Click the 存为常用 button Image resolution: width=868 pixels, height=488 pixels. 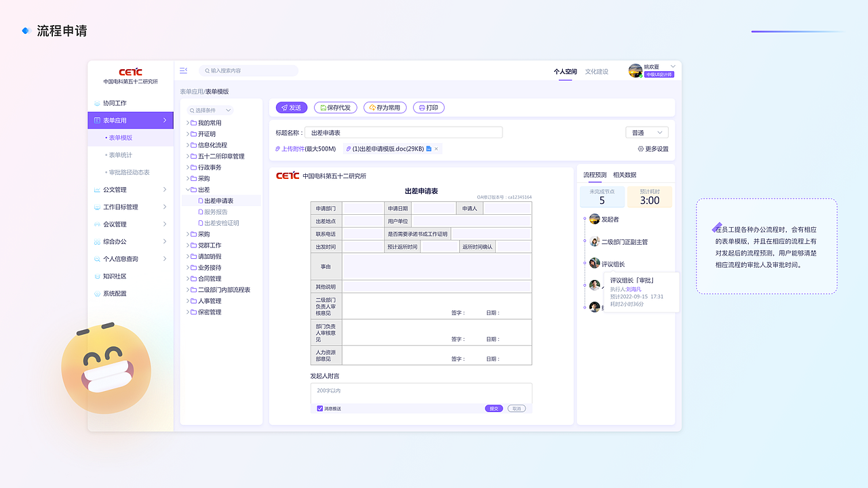tap(384, 108)
